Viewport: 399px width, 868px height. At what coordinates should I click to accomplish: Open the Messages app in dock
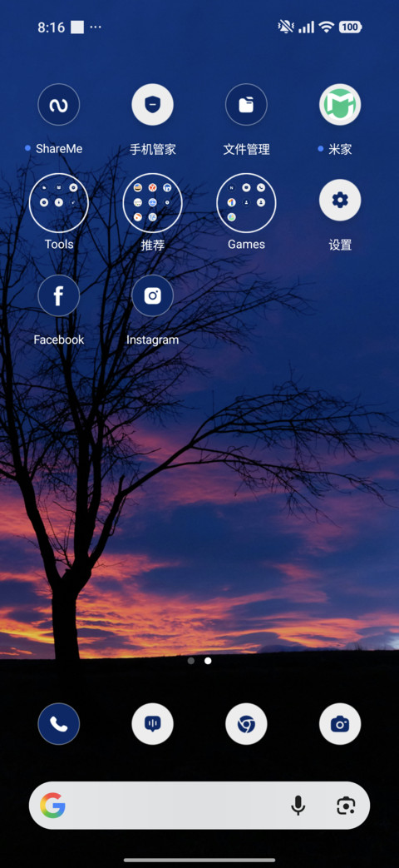click(152, 723)
